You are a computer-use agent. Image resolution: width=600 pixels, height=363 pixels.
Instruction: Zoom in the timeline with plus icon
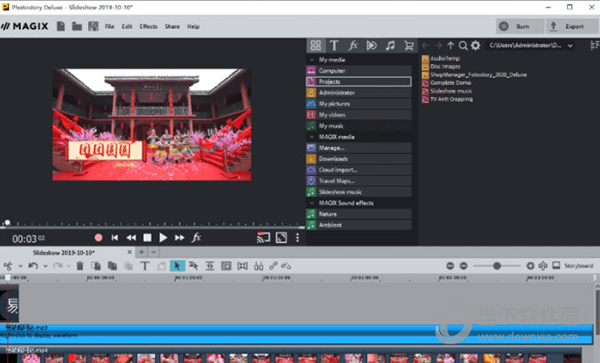click(x=530, y=266)
